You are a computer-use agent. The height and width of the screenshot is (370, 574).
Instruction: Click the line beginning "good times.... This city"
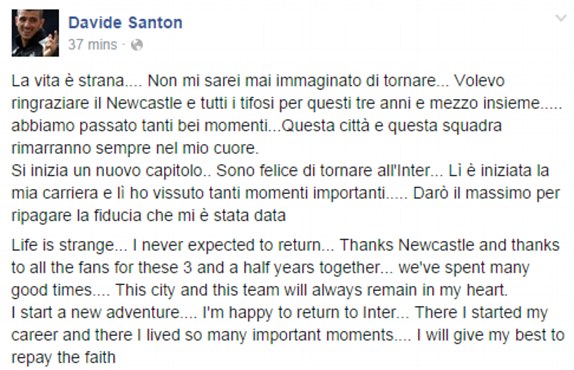260,290
